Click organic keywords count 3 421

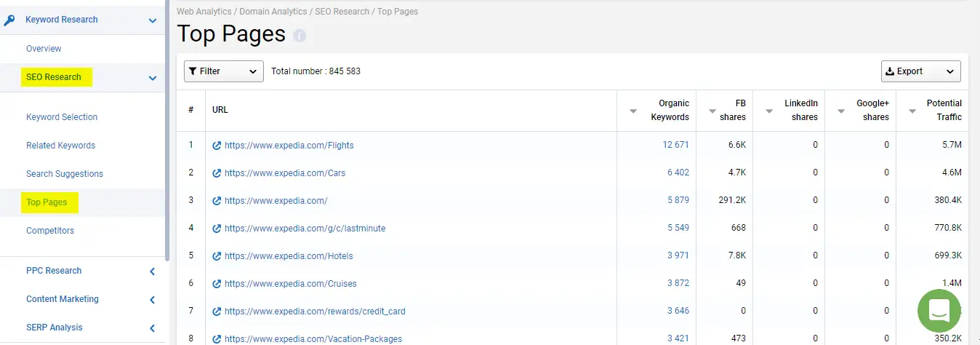(x=678, y=339)
